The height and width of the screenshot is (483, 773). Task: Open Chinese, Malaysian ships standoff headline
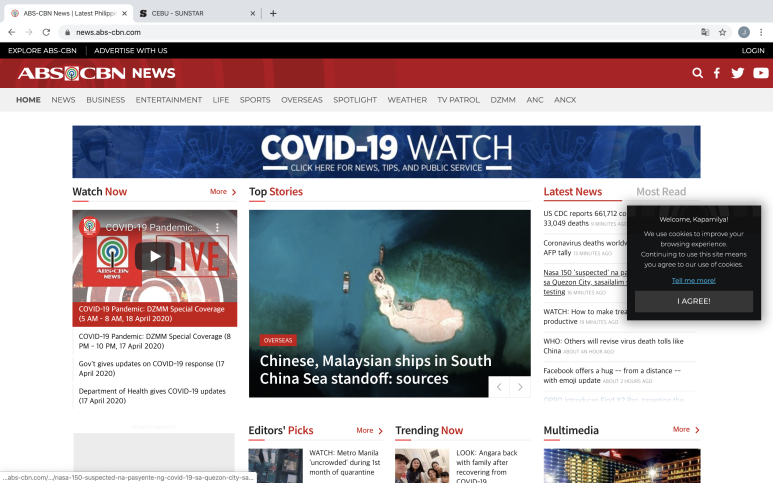375,370
